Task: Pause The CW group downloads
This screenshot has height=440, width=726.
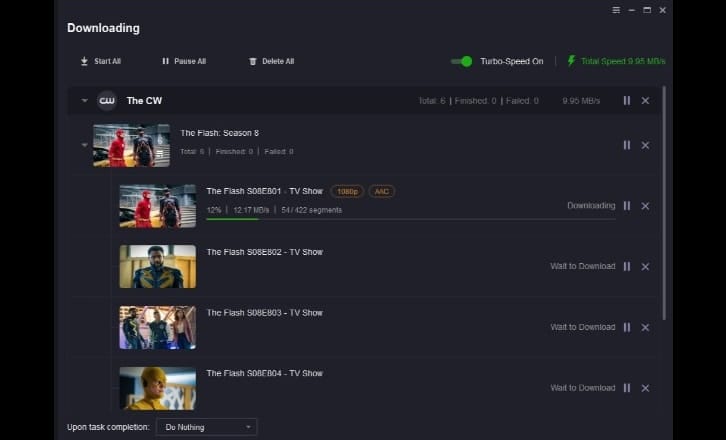Action: click(x=626, y=101)
